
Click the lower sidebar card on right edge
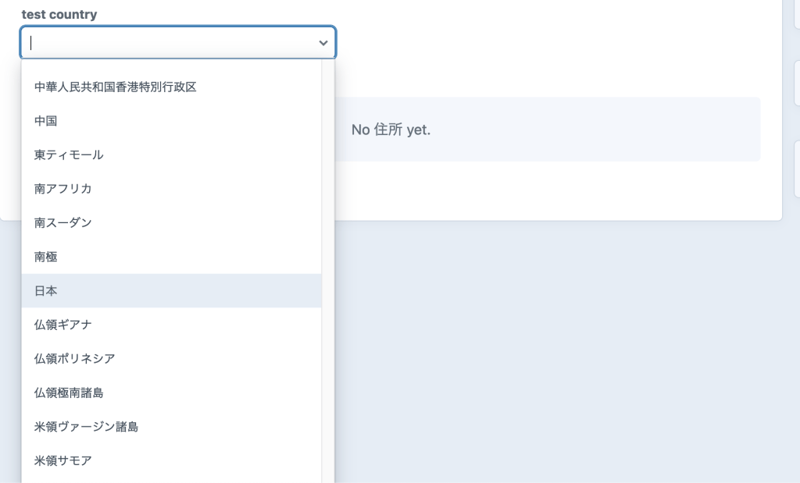796,160
